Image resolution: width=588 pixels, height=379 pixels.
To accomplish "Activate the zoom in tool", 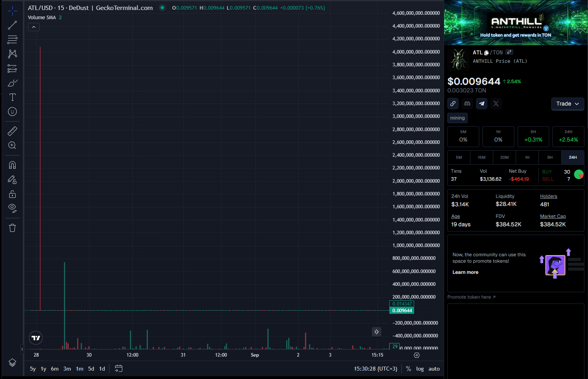I will [x=12, y=145].
